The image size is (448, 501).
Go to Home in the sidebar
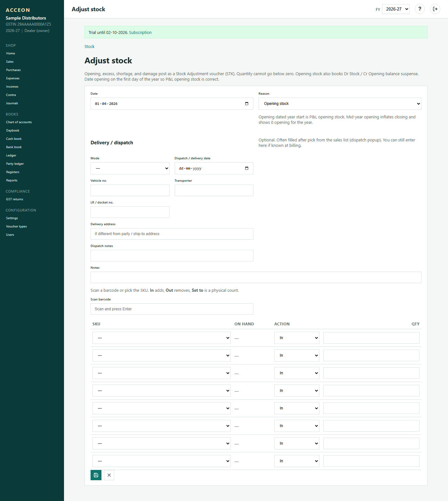click(11, 53)
